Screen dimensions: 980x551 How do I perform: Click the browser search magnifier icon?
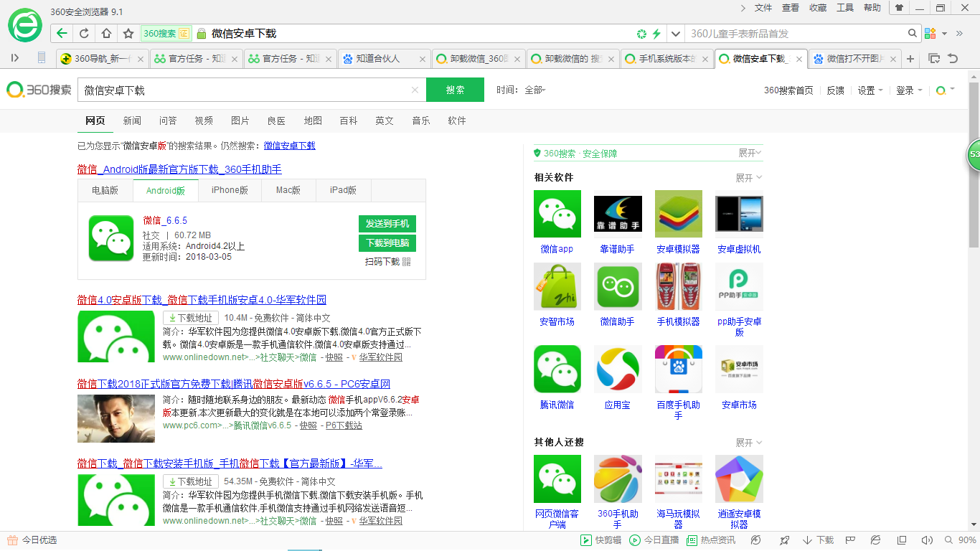[913, 33]
